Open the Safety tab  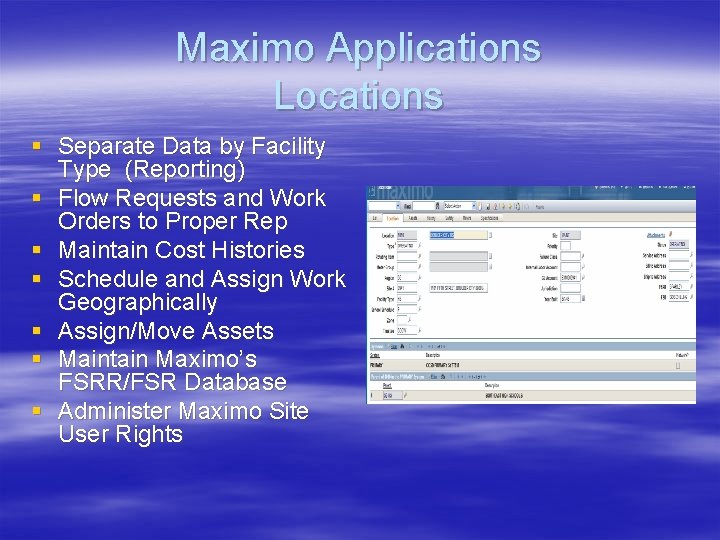point(449,218)
